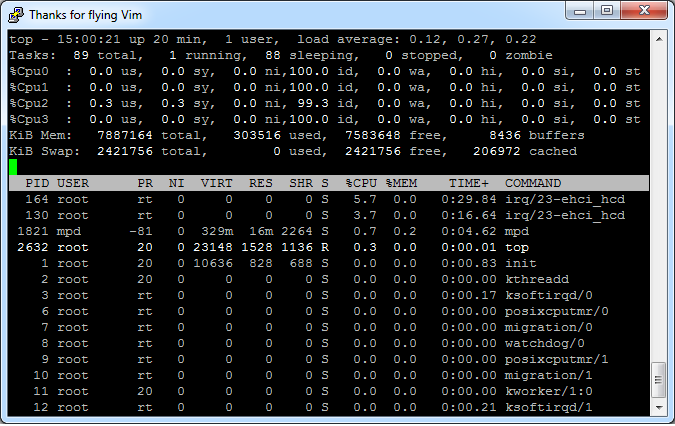The height and width of the screenshot is (426, 675).
Task: Click the 7583648 free memory value
Action: tap(373, 136)
